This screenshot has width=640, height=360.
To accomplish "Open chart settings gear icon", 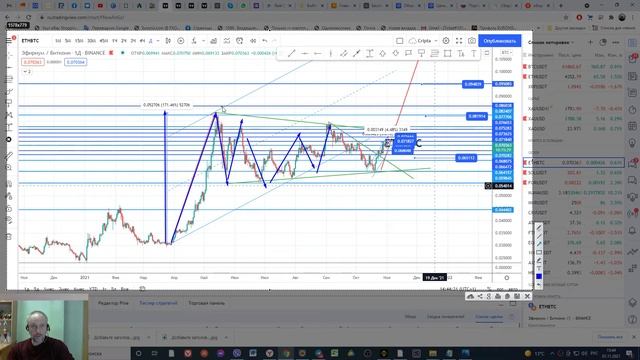I will tap(446, 41).
